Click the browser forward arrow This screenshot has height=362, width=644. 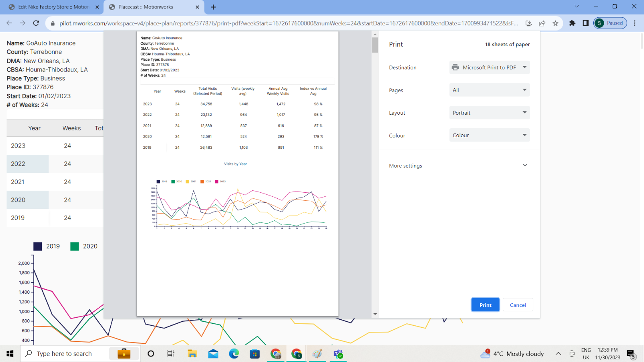23,23
